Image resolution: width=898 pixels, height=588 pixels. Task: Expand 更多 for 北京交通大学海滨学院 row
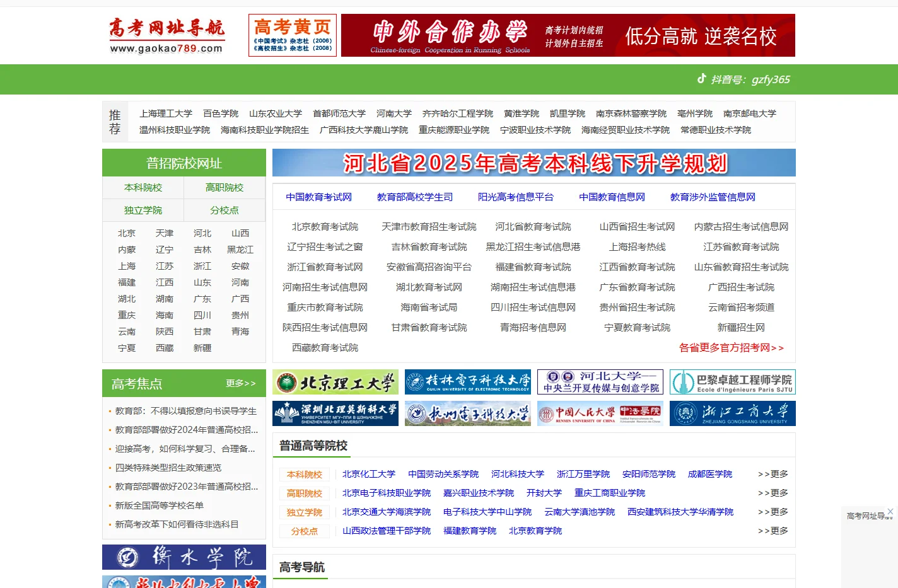click(773, 512)
